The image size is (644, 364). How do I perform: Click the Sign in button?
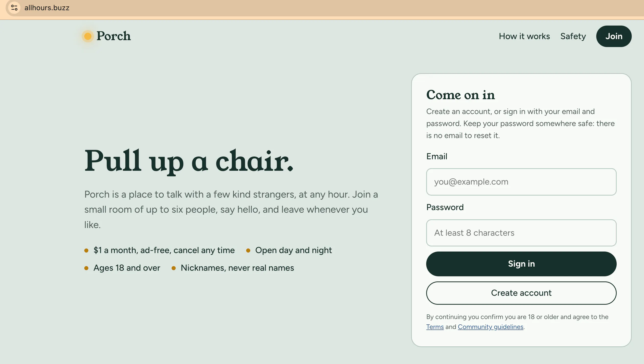point(521,264)
